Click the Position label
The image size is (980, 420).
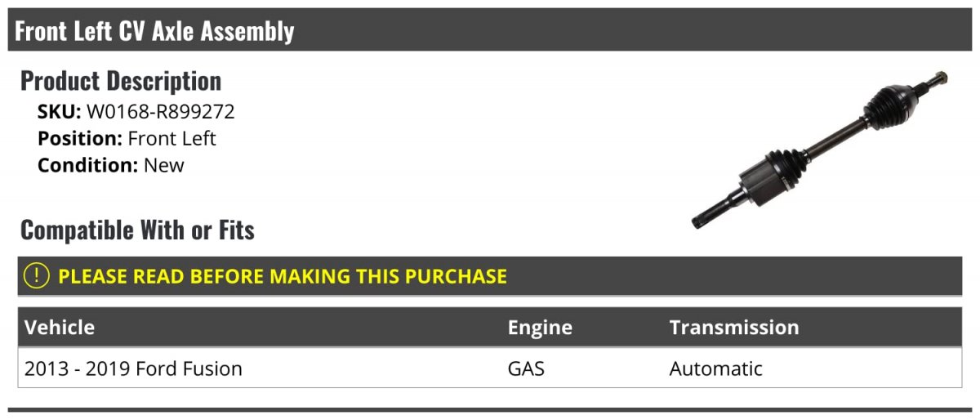[80, 138]
